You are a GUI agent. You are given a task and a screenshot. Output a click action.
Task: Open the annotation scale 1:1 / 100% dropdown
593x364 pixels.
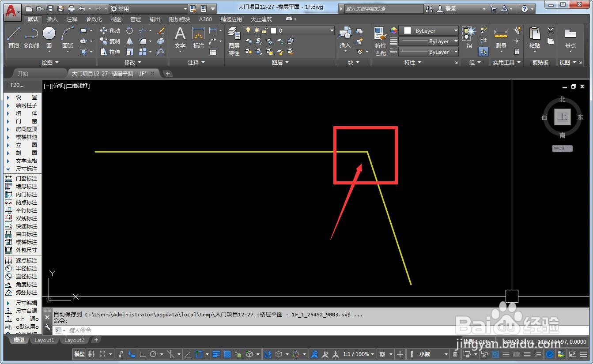[359, 354]
